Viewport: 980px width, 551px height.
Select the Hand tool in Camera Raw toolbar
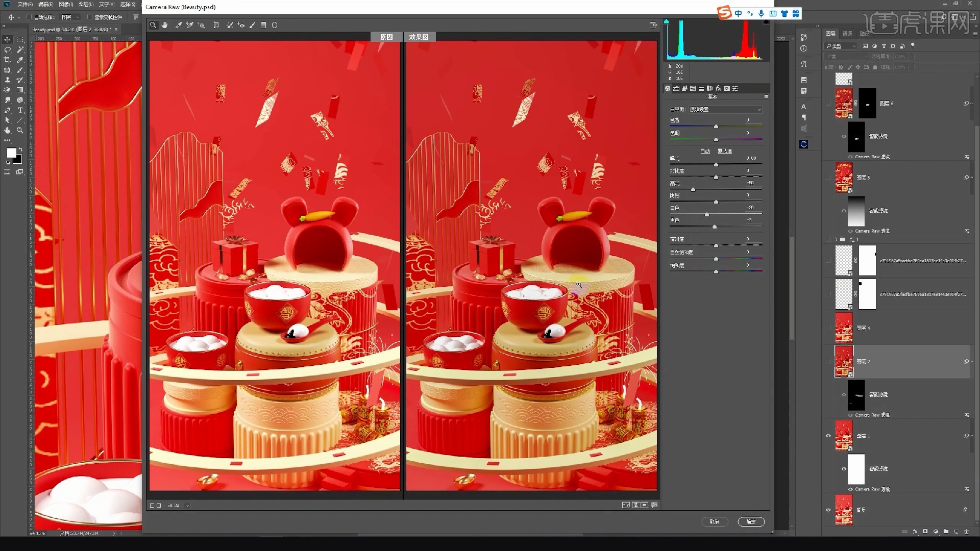pyautogui.click(x=165, y=25)
